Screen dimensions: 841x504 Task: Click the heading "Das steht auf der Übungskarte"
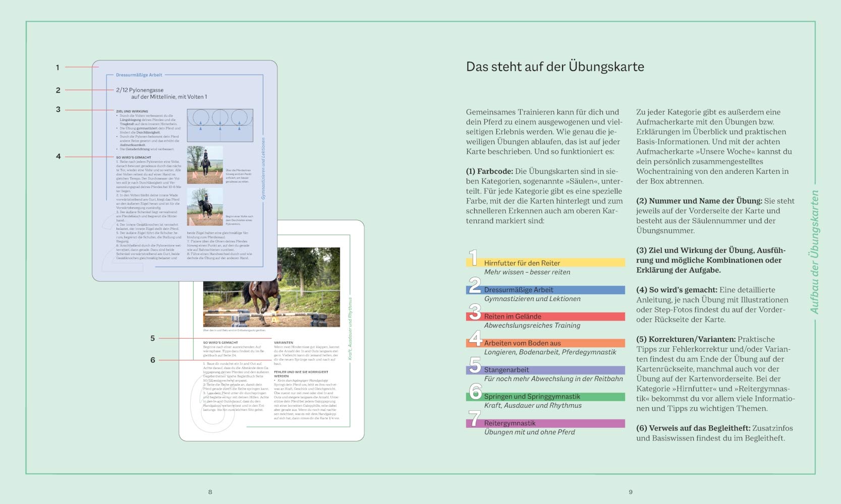point(555,67)
